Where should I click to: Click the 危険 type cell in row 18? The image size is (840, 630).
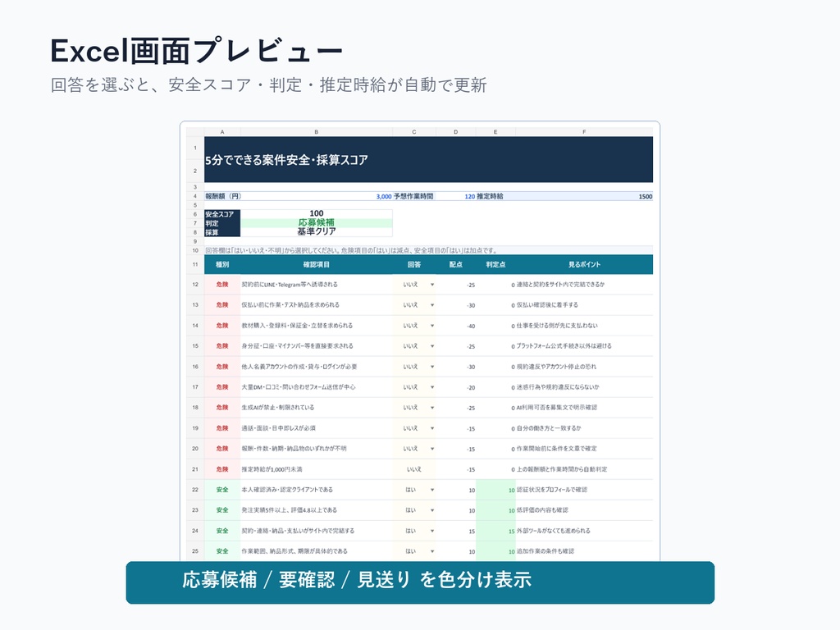[222, 408]
